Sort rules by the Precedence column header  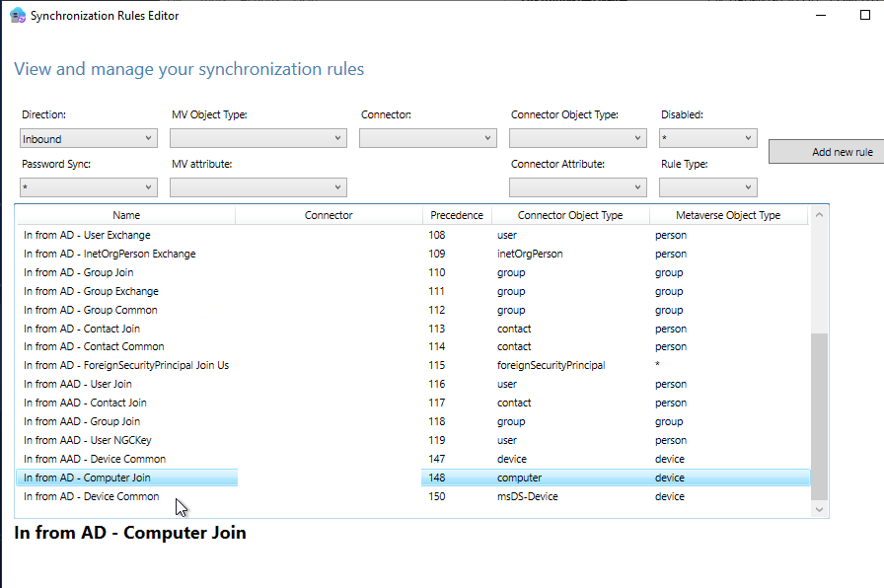(457, 214)
